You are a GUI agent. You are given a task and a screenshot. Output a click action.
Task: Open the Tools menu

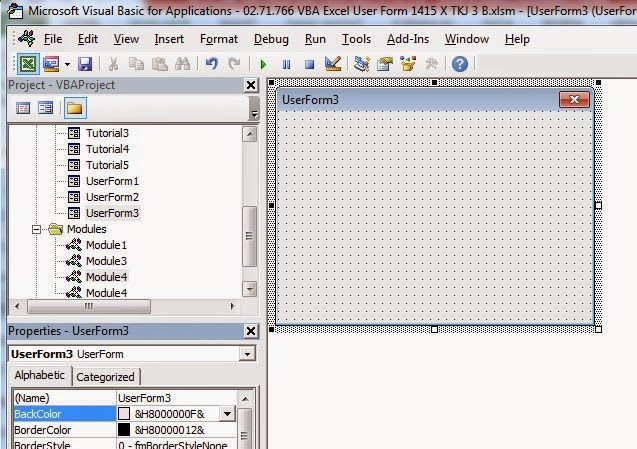(x=356, y=39)
